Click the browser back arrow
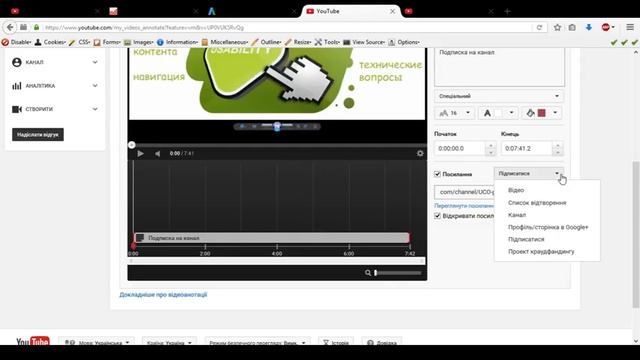640x360 pixels. (x=10, y=27)
